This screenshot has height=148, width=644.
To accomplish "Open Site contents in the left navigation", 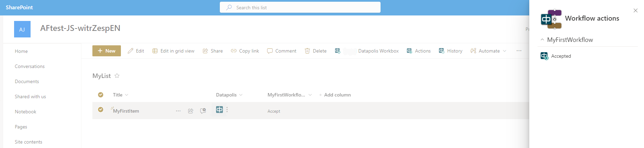I will (x=29, y=142).
